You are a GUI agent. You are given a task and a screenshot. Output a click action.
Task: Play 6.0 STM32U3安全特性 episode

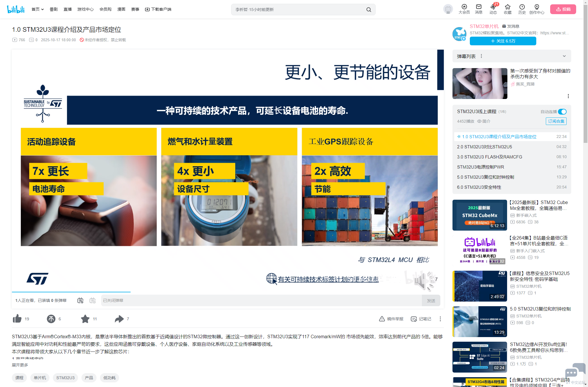point(512,187)
